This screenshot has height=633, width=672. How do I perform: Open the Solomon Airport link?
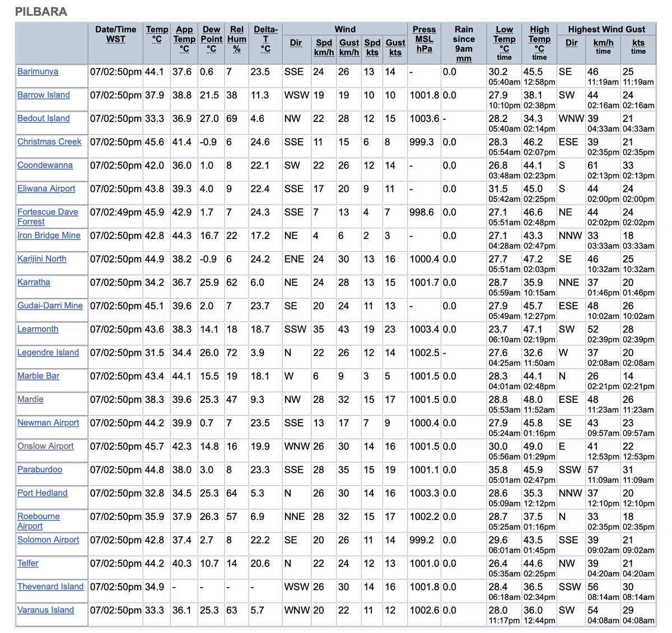point(48,540)
